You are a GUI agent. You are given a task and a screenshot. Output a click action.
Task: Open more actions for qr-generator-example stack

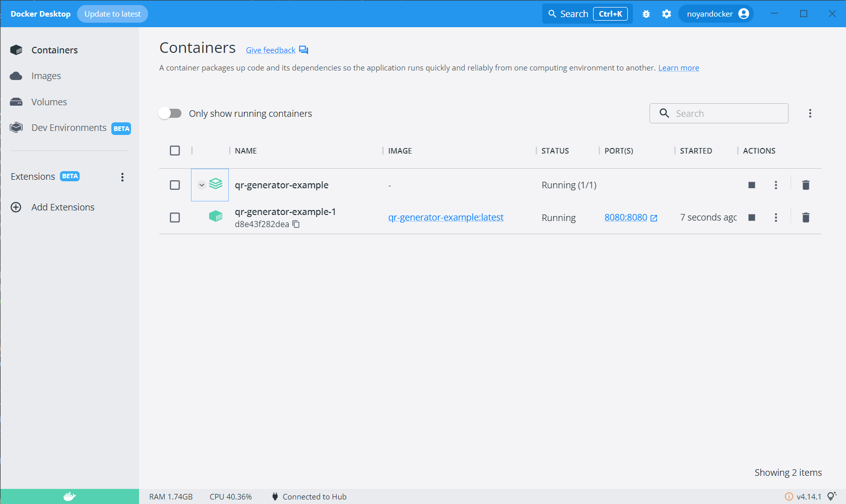pos(776,185)
